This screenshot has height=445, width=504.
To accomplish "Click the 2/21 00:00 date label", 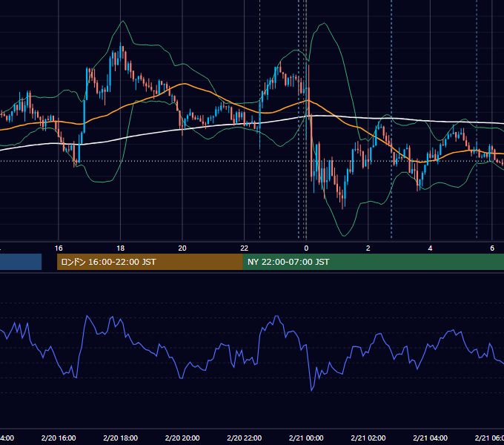I will (306, 438).
